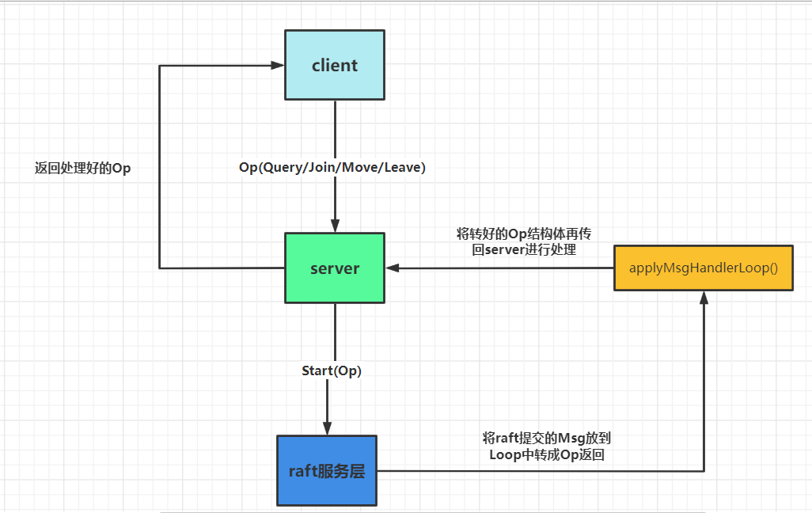Click the 返回处理好的Op label

click(83, 168)
